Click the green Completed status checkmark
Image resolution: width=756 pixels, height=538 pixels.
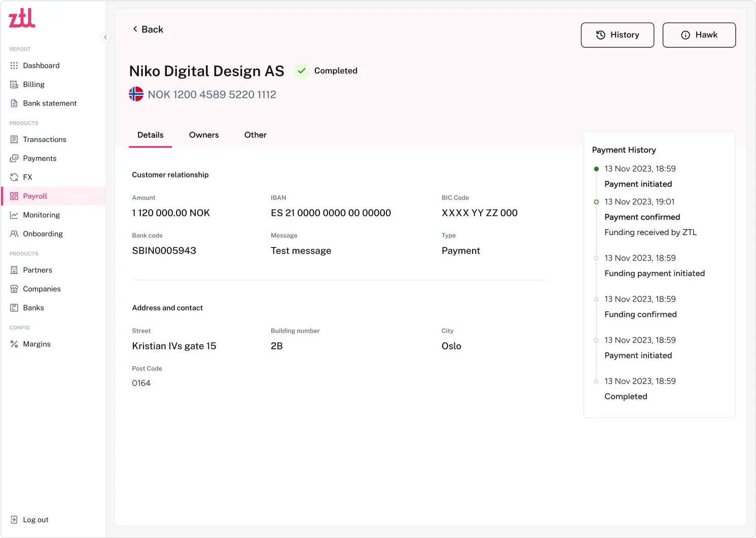click(x=302, y=71)
